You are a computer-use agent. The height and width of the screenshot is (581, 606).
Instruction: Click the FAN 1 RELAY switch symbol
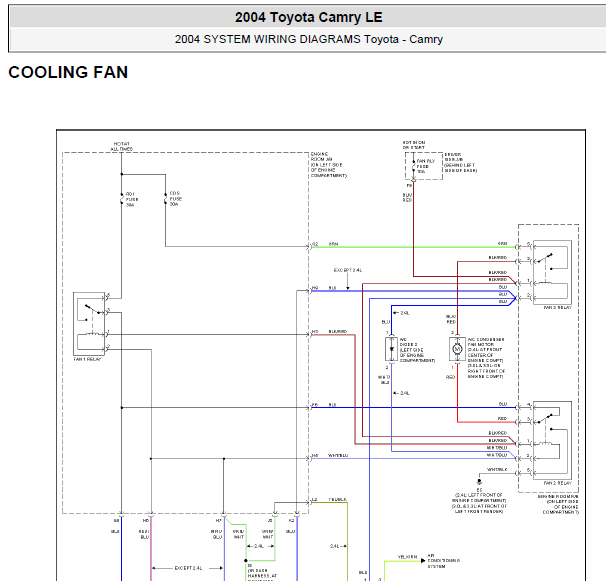click(93, 311)
